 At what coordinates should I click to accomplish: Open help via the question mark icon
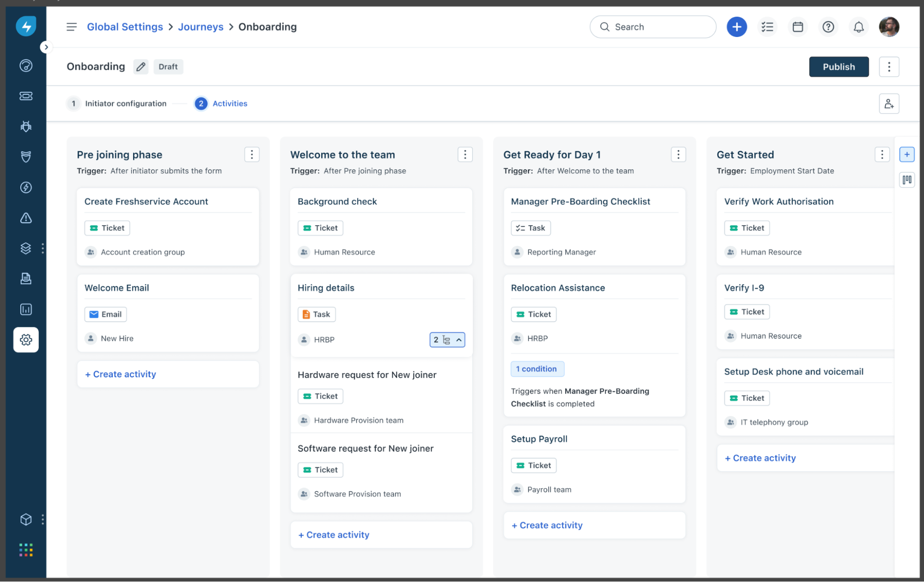[x=828, y=27]
